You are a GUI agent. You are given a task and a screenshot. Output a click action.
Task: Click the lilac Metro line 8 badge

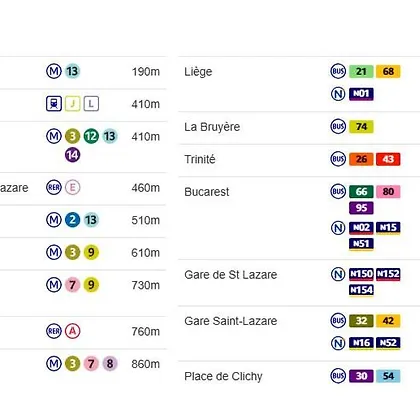[x=110, y=364]
